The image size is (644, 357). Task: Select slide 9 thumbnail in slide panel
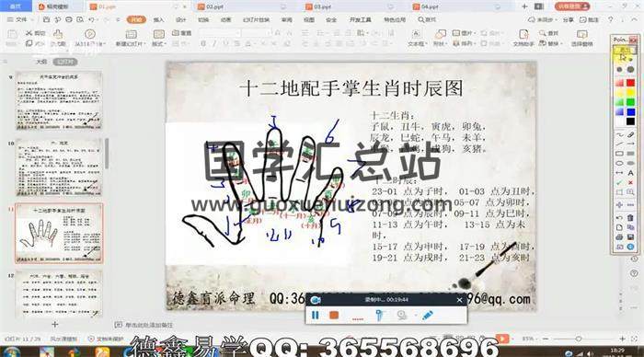58,100
